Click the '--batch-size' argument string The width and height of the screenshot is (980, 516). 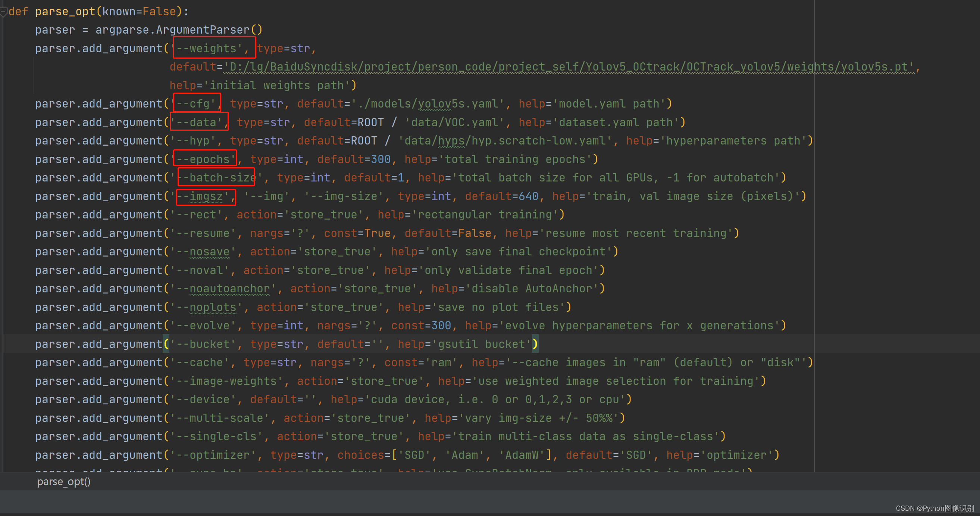(x=216, y=177)
